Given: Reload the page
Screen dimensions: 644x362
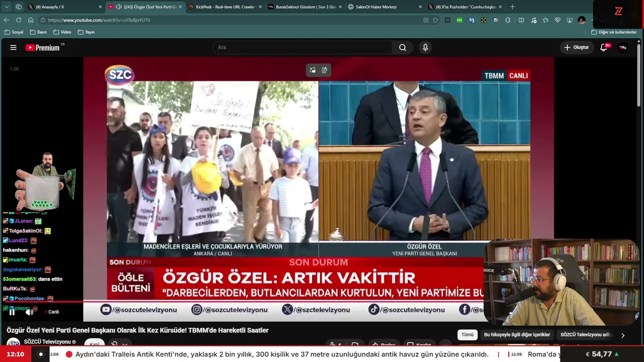Looking at the screenshot, I should tap(19, 20).
